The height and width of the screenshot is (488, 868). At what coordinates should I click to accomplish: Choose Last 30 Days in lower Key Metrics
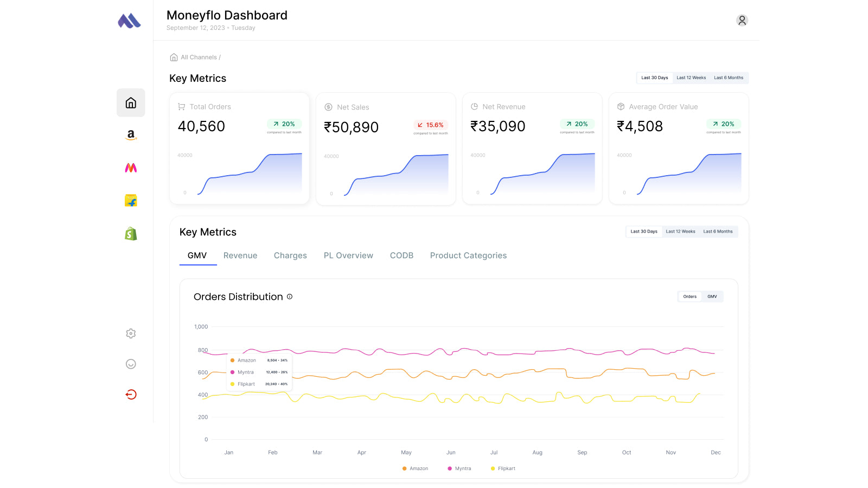pos(644,232)
